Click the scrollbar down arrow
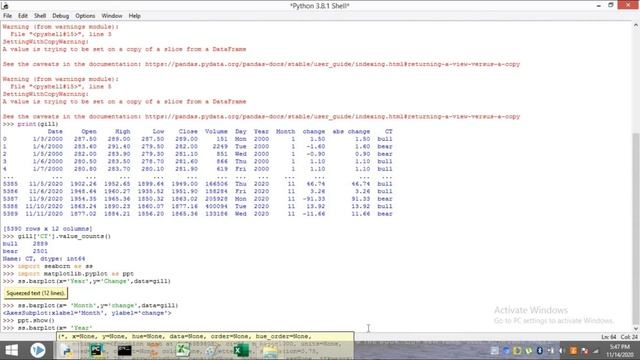Viewport: 640px width, 360px height. click(x=636, y=328)
